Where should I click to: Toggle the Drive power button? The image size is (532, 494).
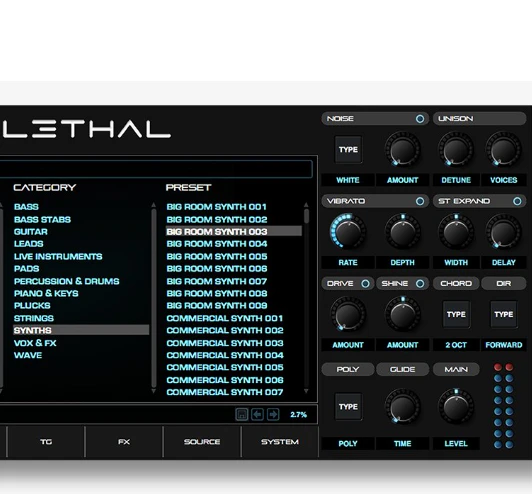coord(365,284)
